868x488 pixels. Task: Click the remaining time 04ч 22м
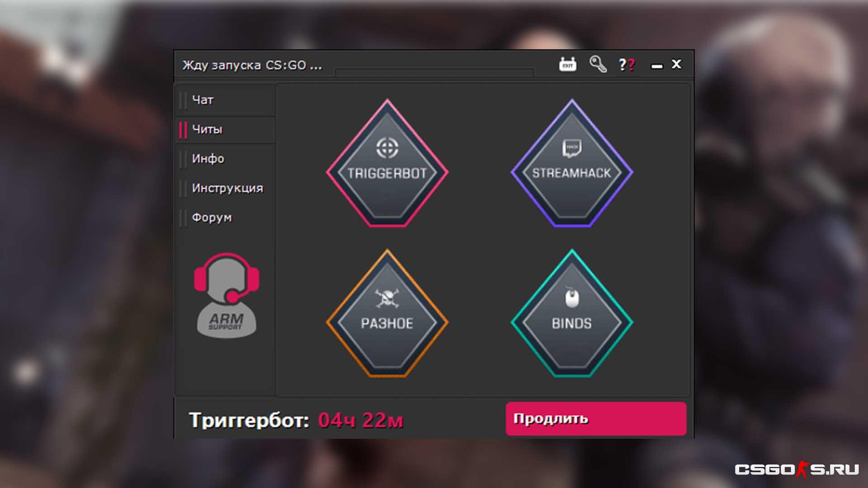361,420
